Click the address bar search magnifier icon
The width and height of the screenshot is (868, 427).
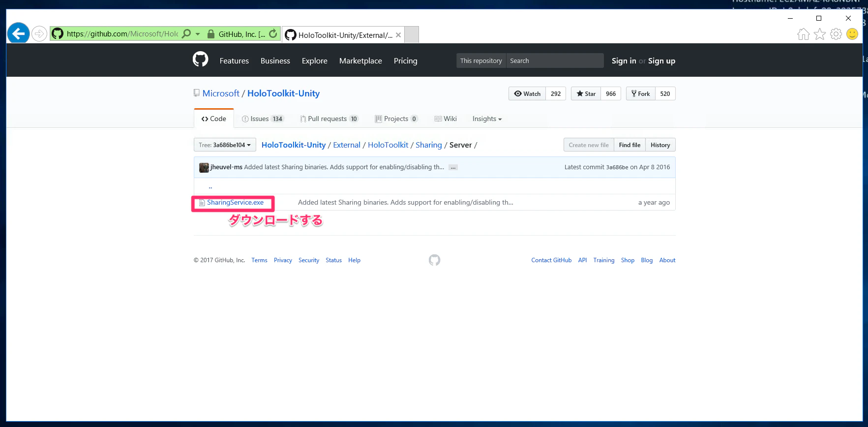(186, 34)
